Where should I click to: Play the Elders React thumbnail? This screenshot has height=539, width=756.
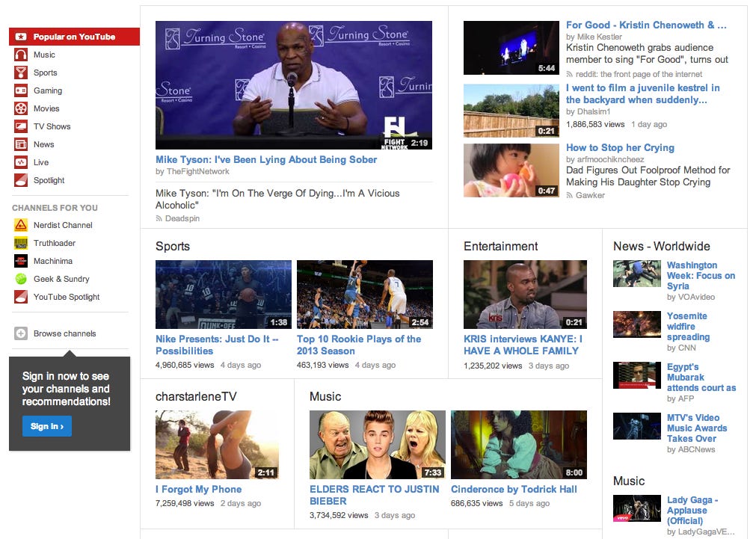(x=378, y=445)
